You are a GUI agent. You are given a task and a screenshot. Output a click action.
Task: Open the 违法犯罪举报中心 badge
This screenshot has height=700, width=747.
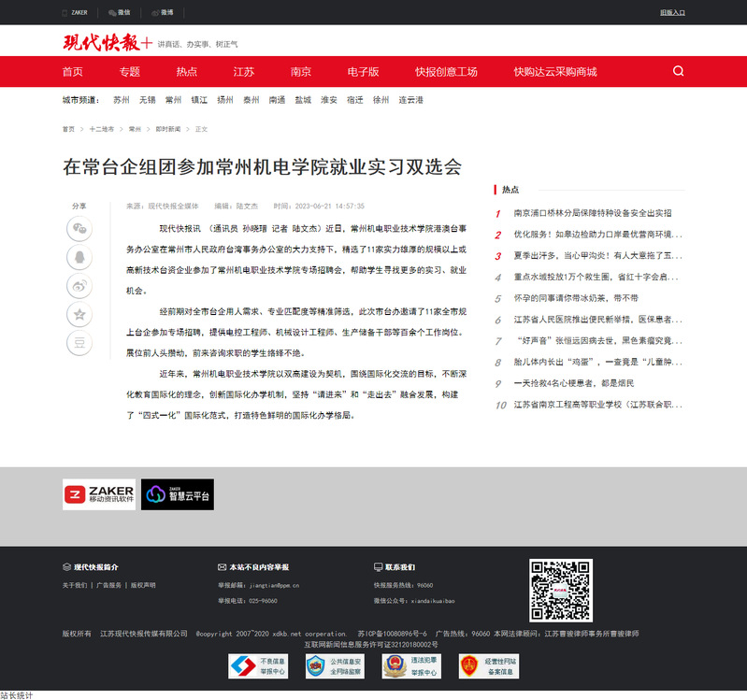(x=411, y=665)
